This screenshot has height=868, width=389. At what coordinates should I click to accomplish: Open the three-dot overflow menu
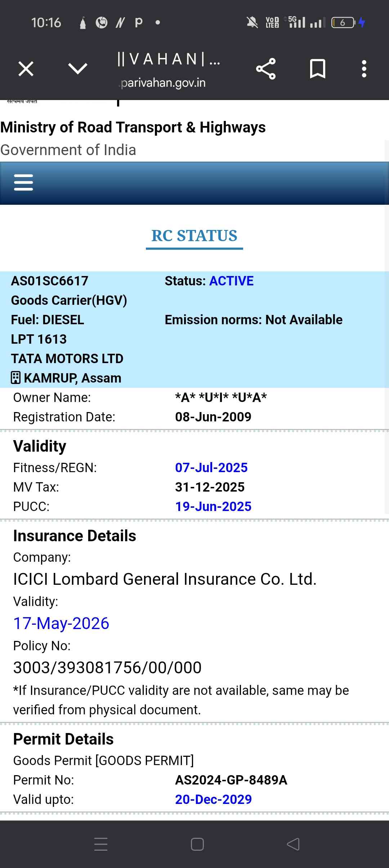coord(364,69)
